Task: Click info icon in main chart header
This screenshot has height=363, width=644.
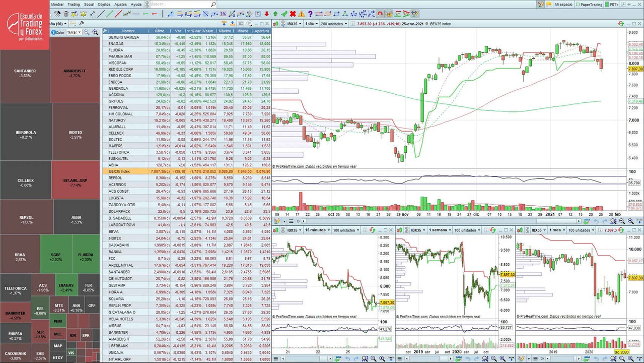Action: click(x=352, y=24)
